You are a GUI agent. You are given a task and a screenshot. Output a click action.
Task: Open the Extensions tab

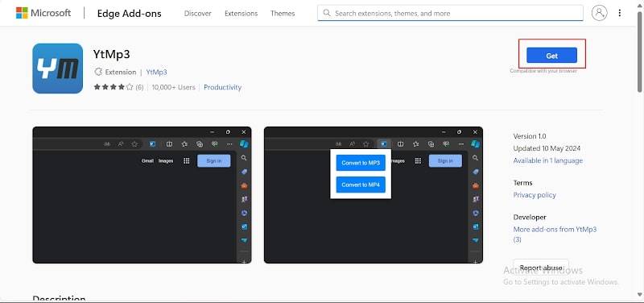click(241, 14)
